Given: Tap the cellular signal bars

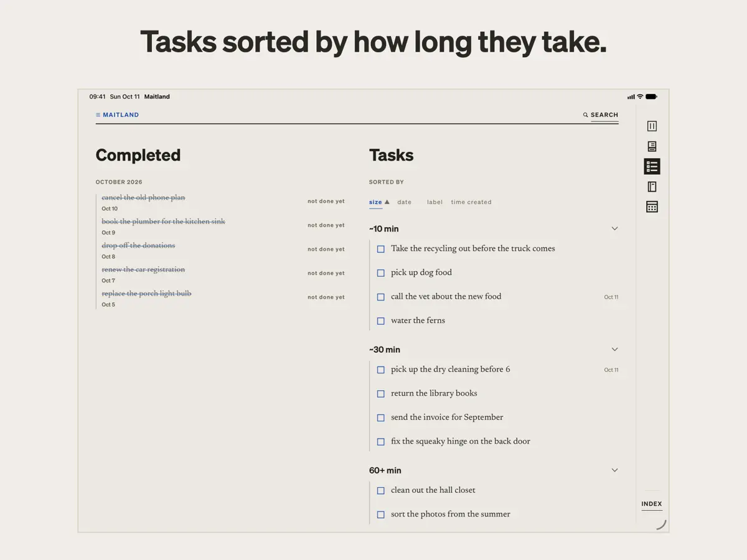Looking at the screenshot, I should coord(631,96).
